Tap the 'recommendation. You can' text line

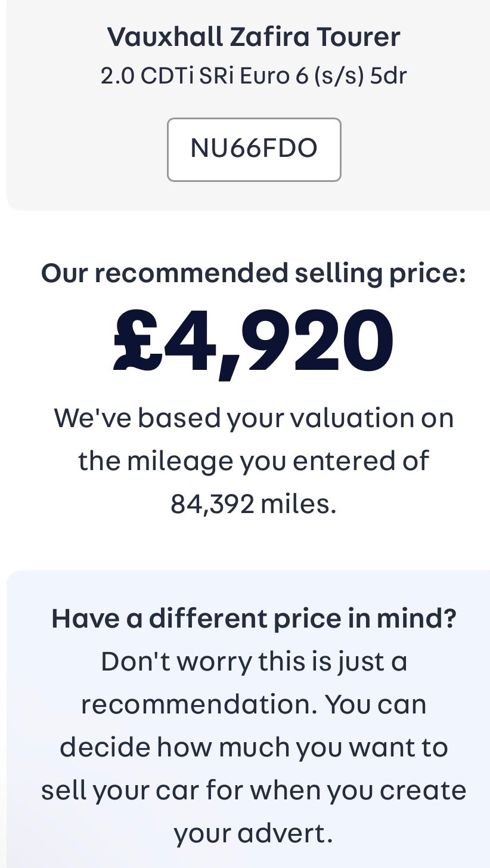(x=254, y=704)
